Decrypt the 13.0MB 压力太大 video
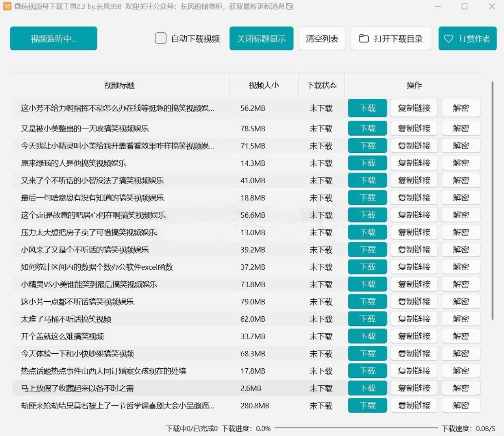This screenshot has height=436, width=504. pos(461,232)
